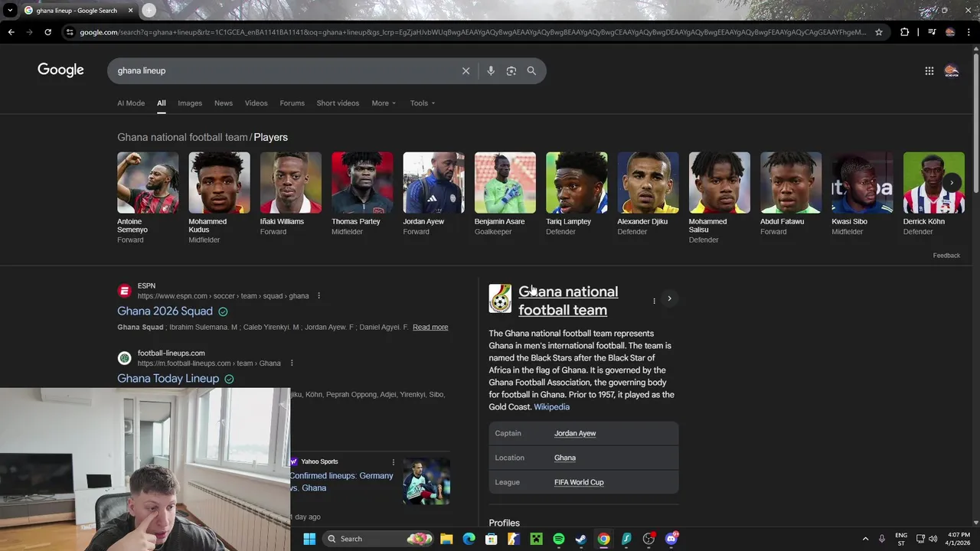Clear the search box text
Viewport: 980px width, 551px height.
point(465,70)
